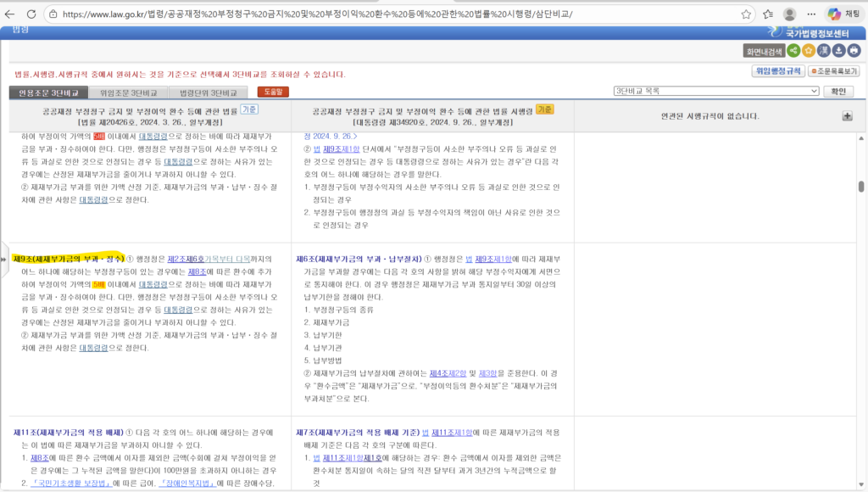This screenshot has width=868, height=492.
Task: Click the yellow star favorite icon
Action: click(808, 53)
